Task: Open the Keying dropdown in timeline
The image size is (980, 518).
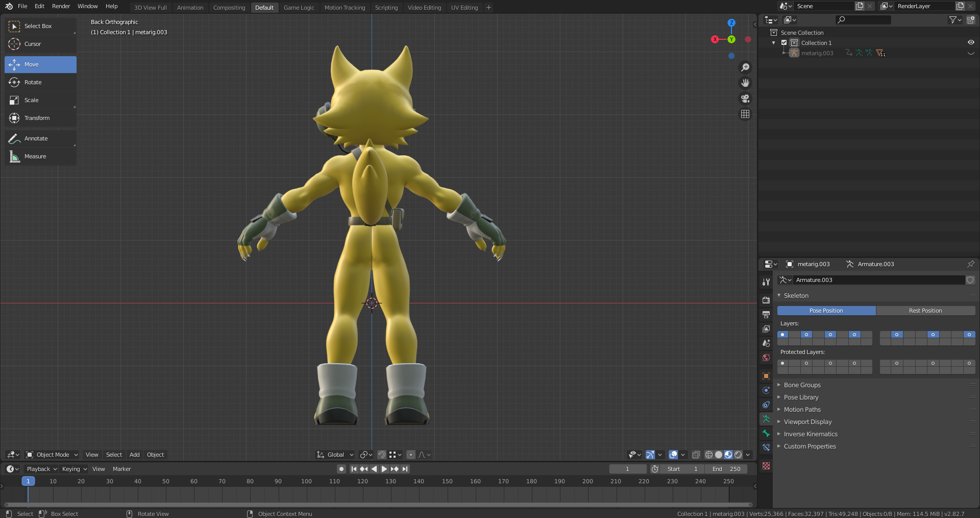Action: (75, 469)
